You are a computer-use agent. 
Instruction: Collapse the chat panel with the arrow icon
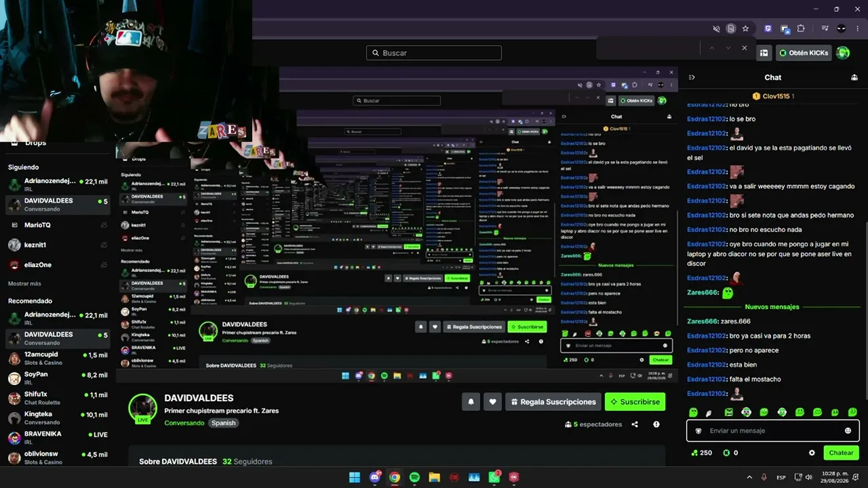692,77
